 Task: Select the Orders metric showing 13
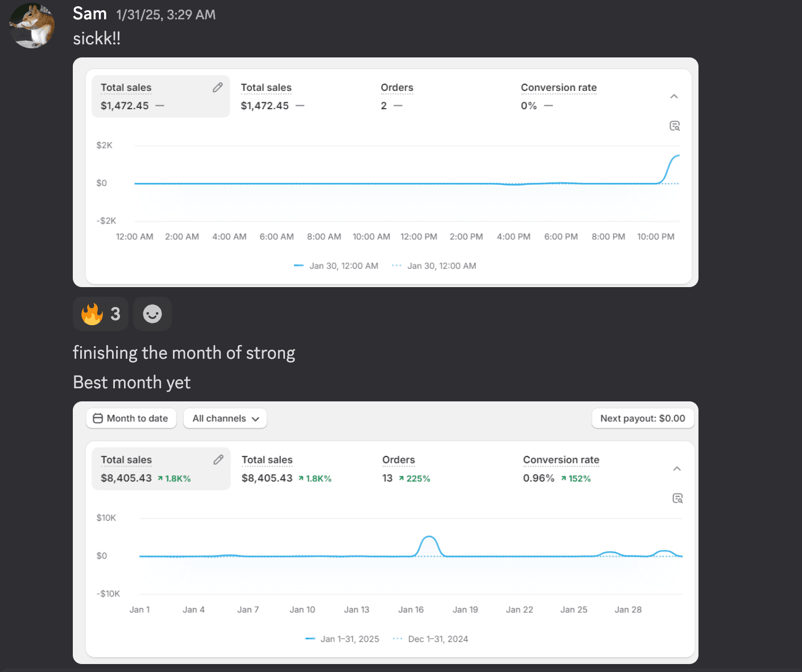(406, 469)
